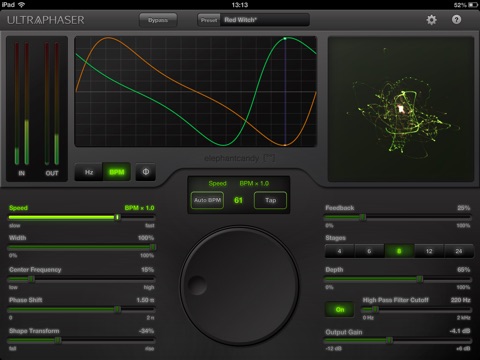Click the BPM value 61 field
The image size is (480, 360).
(x=238, y=200)
